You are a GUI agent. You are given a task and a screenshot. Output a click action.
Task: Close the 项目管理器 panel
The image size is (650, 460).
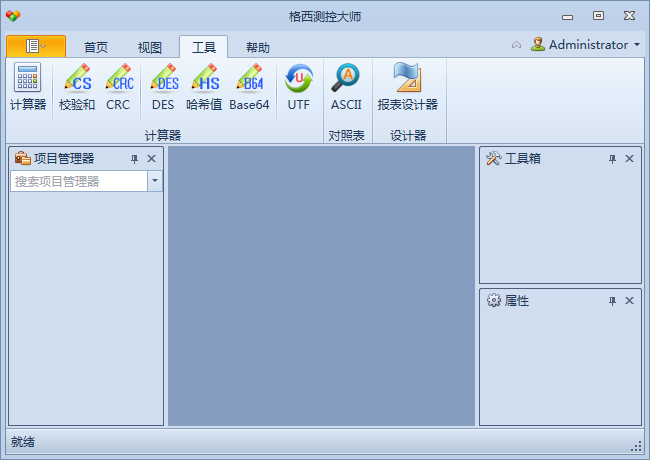[152, 159]
